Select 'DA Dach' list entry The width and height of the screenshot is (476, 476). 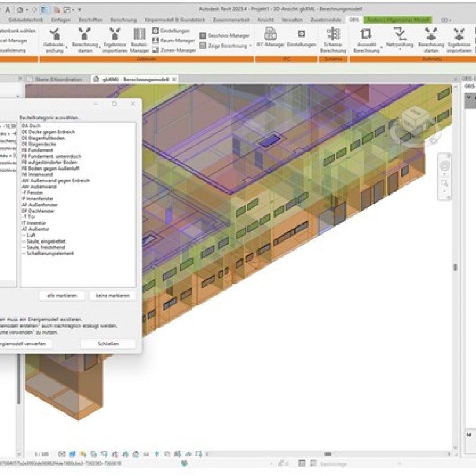tap(31, 126)
